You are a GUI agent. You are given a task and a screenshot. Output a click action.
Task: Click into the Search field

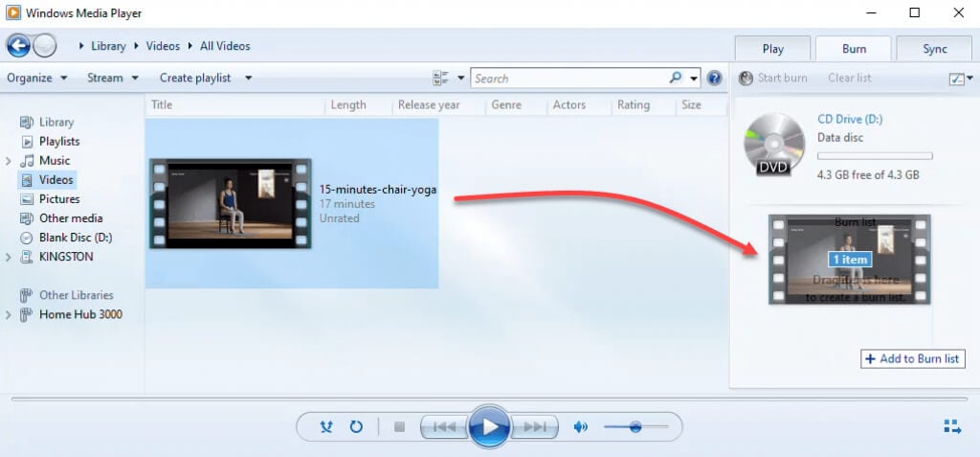pos(568,79)
